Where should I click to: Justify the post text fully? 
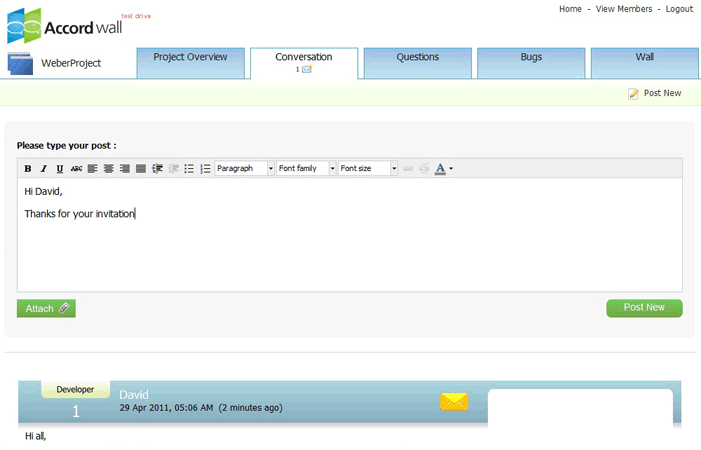[x=140, y=169]
